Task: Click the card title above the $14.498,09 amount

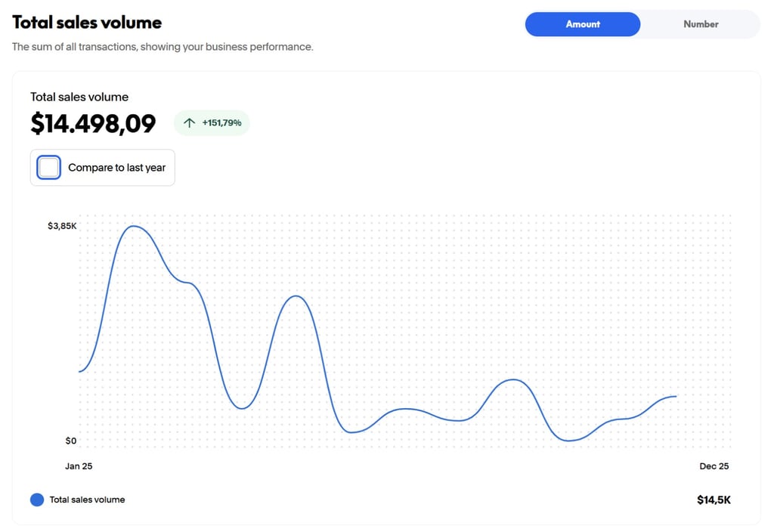Action: pos(79,97)
